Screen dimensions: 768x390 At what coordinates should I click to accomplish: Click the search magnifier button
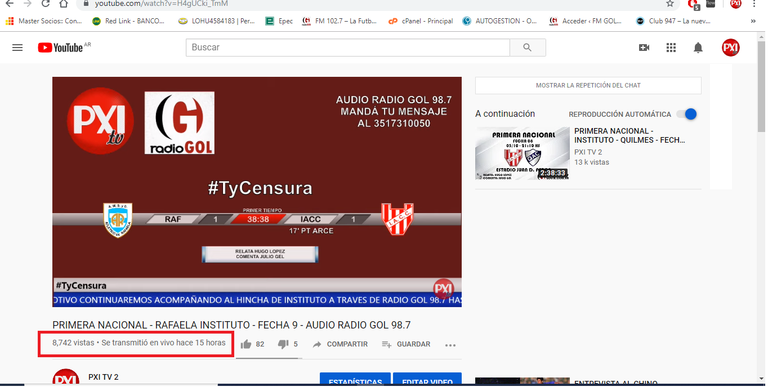[x=528, y=48]
